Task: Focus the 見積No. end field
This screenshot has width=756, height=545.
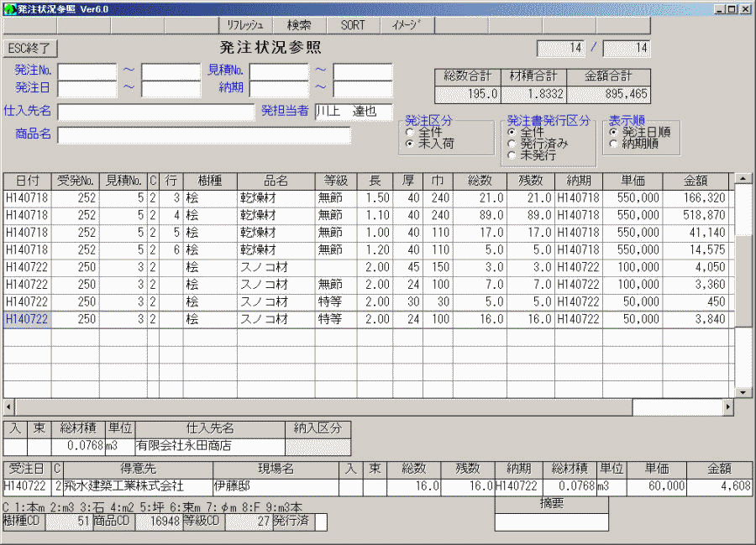Action: 363,71
